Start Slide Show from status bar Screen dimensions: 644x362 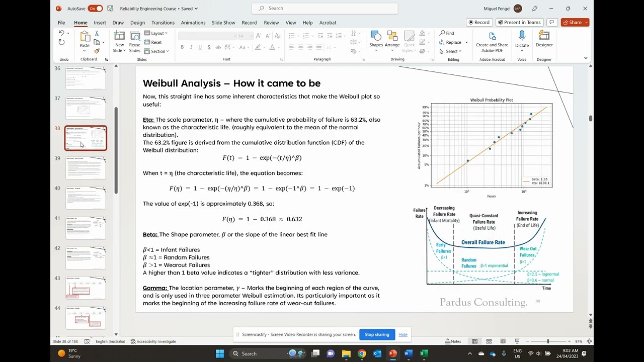pos(517,341)
